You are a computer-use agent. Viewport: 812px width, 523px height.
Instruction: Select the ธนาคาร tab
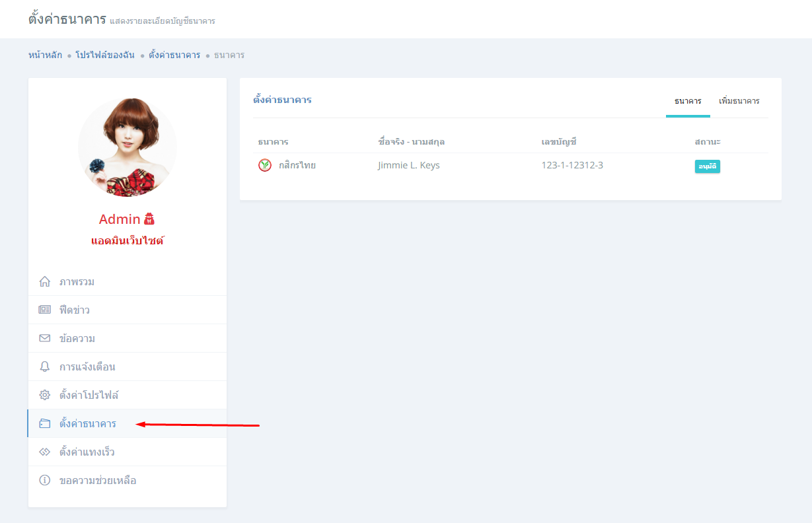[688, 101]
